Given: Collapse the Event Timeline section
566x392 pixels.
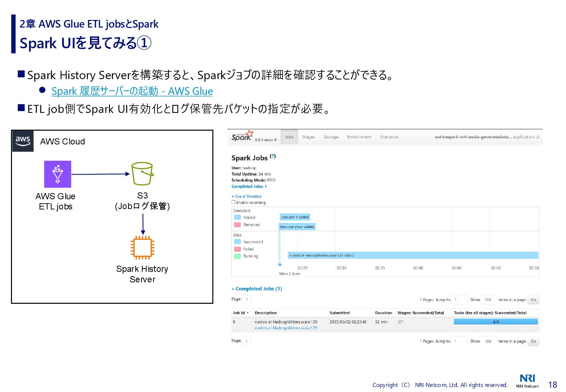Looking at the screenshot, I should click(x=247, y=196).
